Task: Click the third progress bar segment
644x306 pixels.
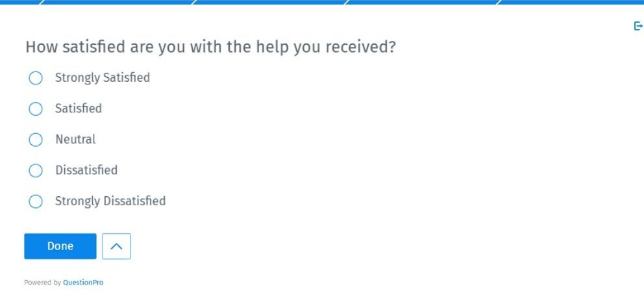Action: (270, 2)
